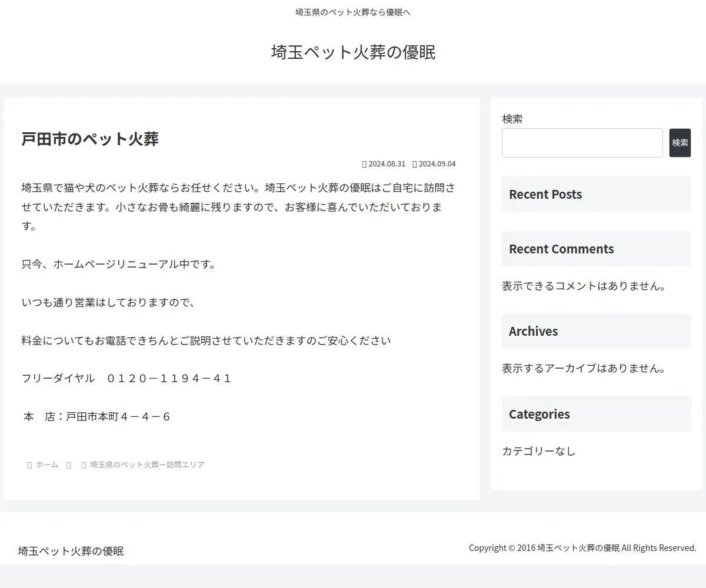Click the tagline 埼玉県のペット火葬なら優眠へ
Screen dimensions: 706x588
353,12
